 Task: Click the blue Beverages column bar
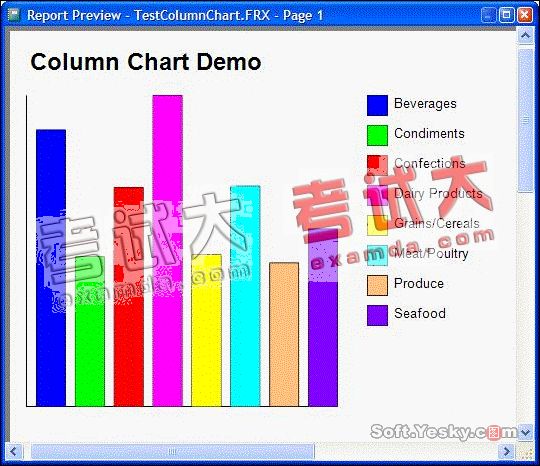click(x=51, y=268)
